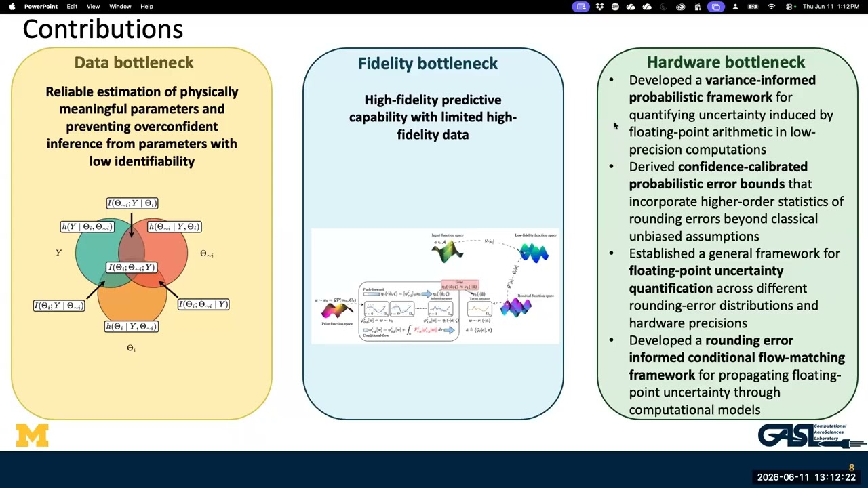868x488 pixels.
Task: Open the Window menu
Action: [120, 6]
